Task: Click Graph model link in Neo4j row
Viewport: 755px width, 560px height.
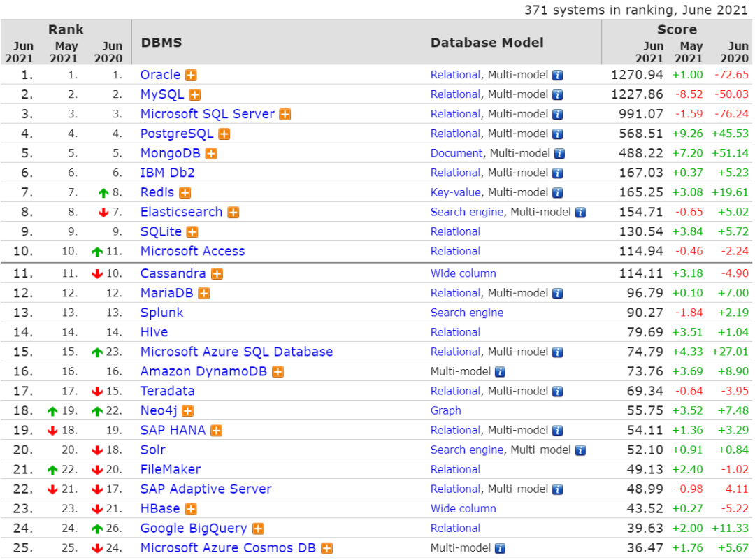Action: [x=446, y=410]
